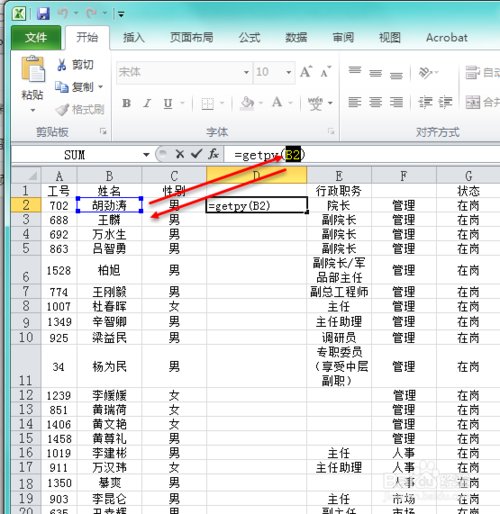Switch to the Acrobat tab
The height and width of the screenshot is (514, 500).
click(447, 37)
